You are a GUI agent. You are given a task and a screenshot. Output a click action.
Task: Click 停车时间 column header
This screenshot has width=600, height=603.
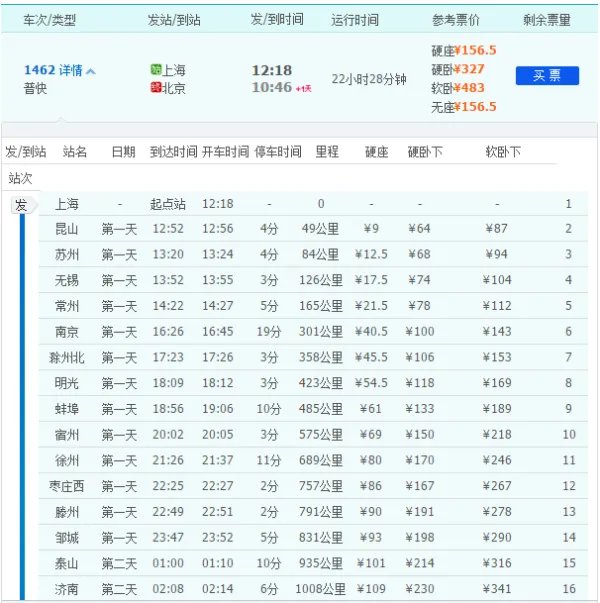tap(278, 152)
